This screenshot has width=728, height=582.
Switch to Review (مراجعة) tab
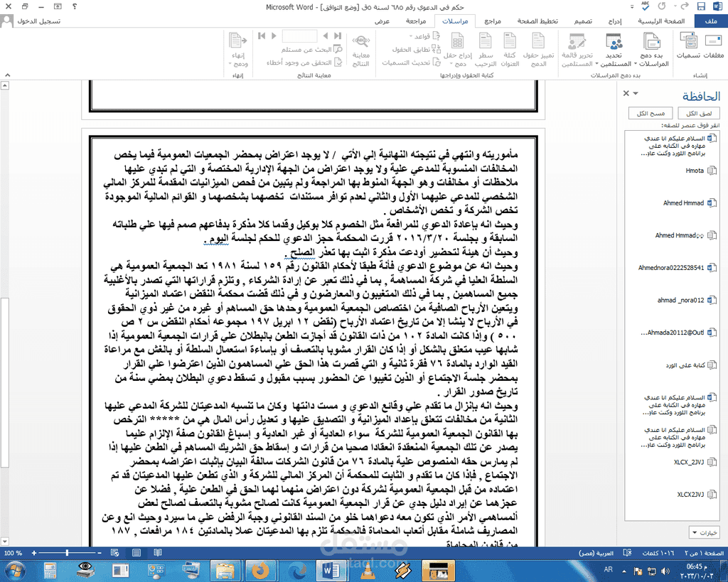(x=416, y=21)
